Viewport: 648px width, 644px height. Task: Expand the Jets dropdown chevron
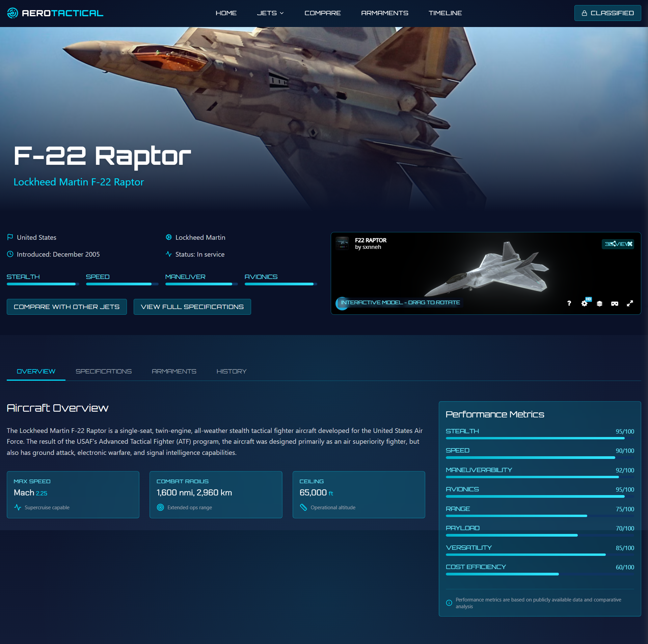click(282, 13)
